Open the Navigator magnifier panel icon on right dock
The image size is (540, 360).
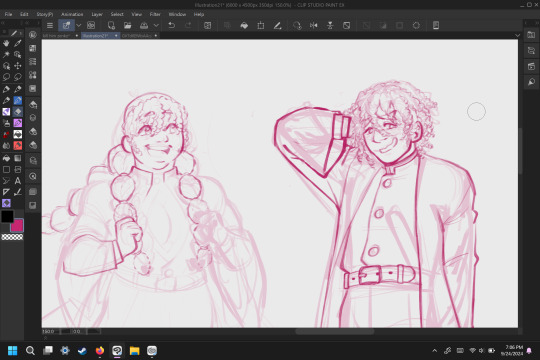click(x=531, y=82)
